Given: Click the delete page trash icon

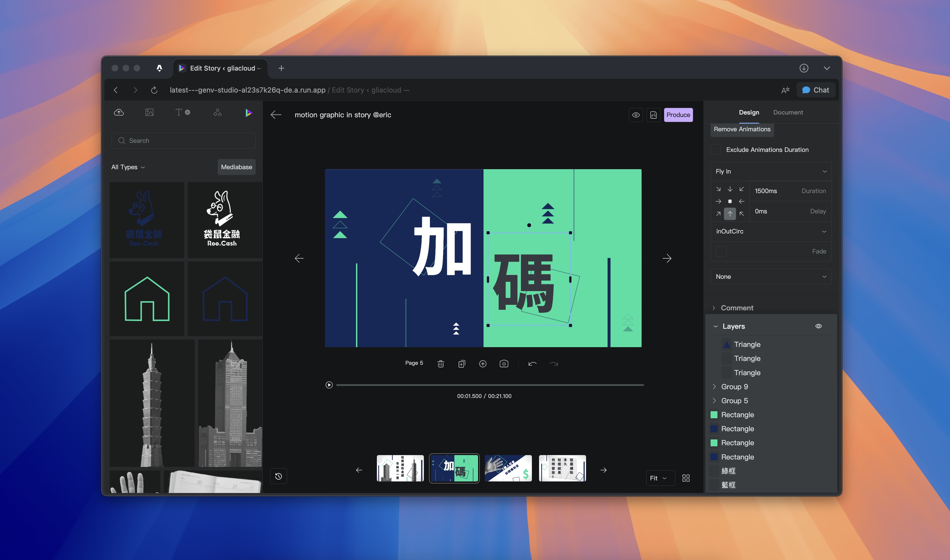Looking at the screenshot, I should pyautogui.click(x=440, y=364).
